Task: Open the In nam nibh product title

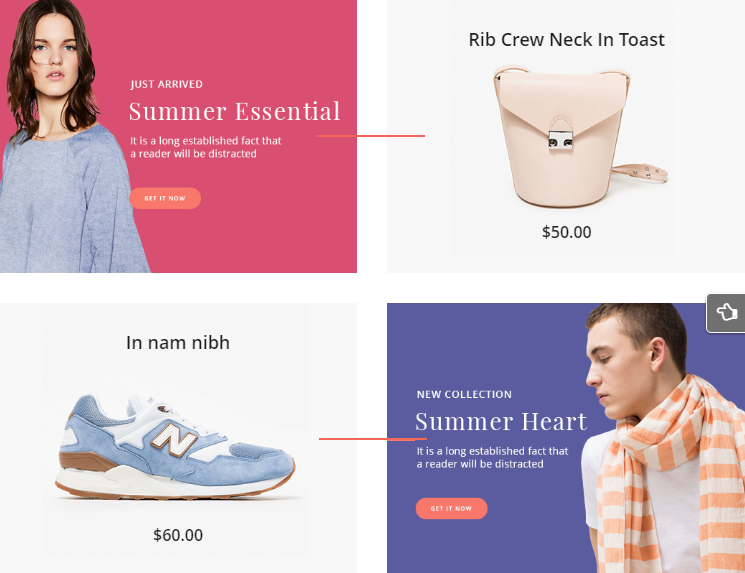Action: (x=178, y=343)
